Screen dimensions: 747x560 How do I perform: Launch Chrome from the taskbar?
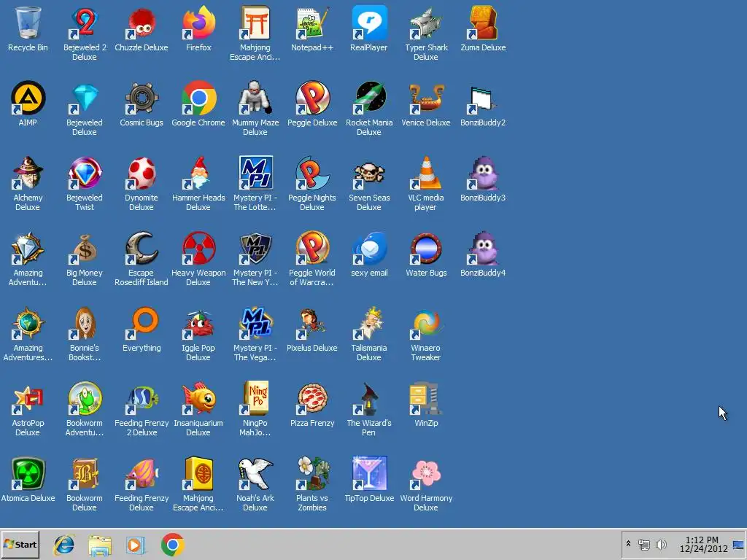[172, 545]
